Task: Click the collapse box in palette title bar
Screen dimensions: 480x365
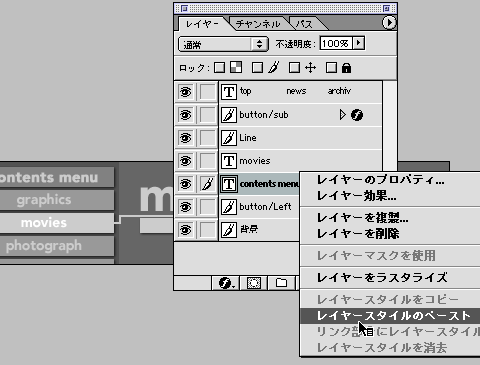Action: (387, 8)
